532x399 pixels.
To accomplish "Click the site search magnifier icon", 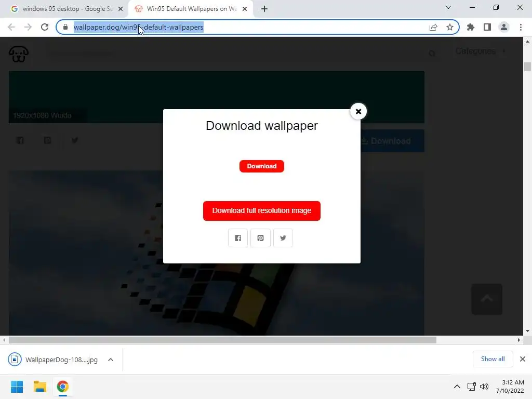I will point(432,54).
